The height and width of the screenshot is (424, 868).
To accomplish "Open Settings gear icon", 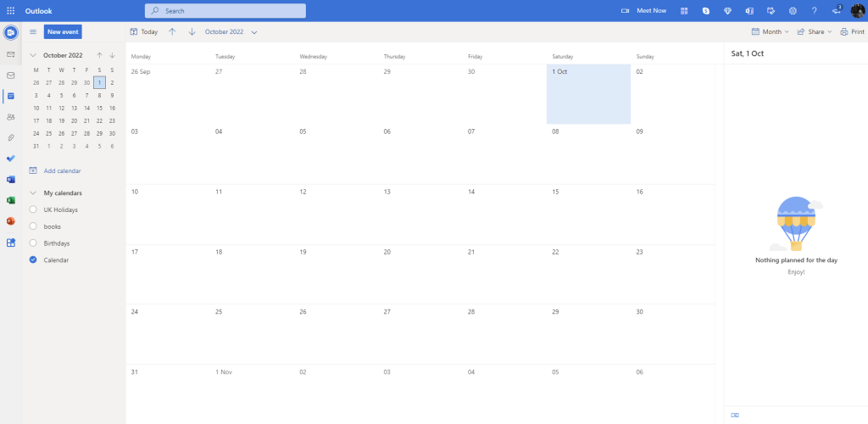I will coord(793,10).
